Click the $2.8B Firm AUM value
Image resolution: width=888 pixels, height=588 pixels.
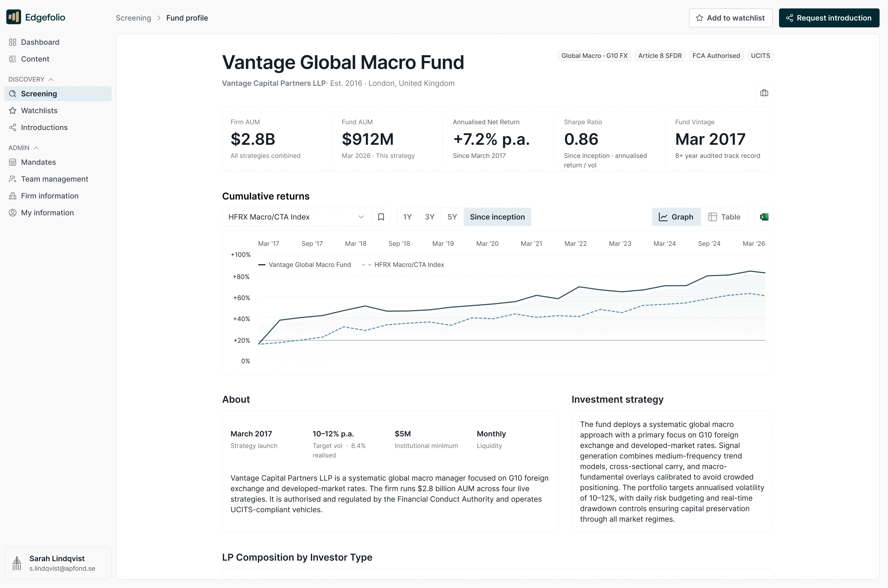pos(253,139)
